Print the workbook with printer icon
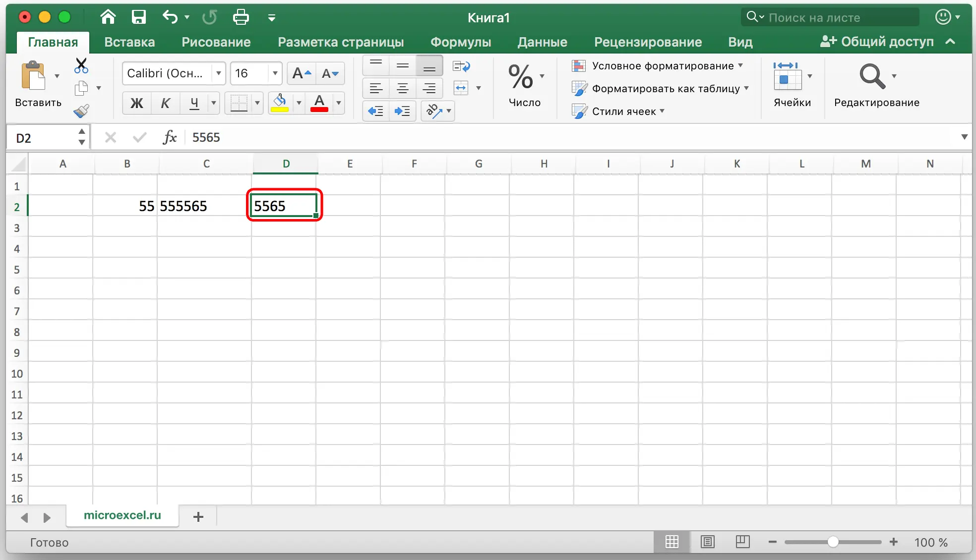Viewport: 976px width, 560px height. [241, 17]
